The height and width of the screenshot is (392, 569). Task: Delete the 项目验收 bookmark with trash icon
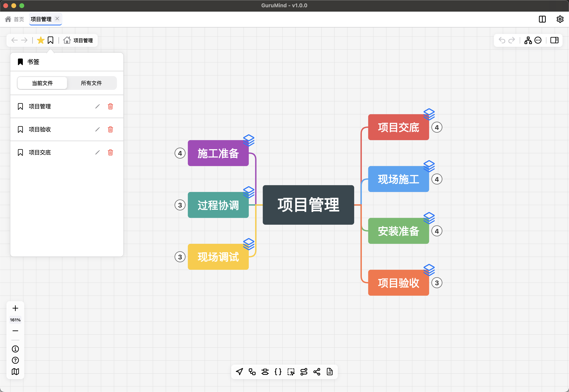coord(110,129)
